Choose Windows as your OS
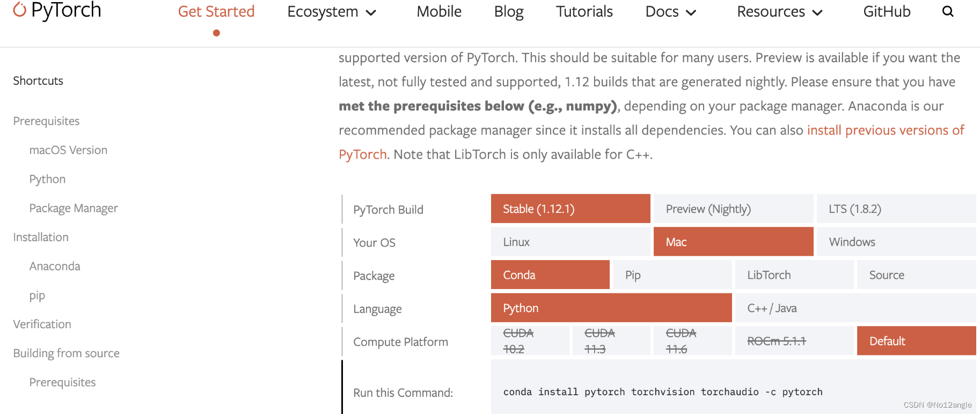Screen dimensions: 980x414 point(896,242)
